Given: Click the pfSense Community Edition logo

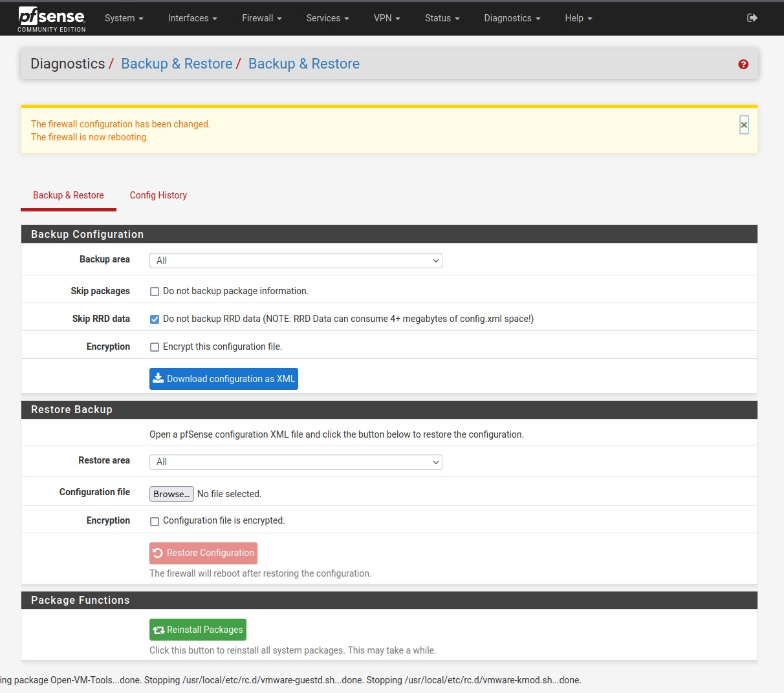Looking at the screenshot, I should tap(52, 19).
